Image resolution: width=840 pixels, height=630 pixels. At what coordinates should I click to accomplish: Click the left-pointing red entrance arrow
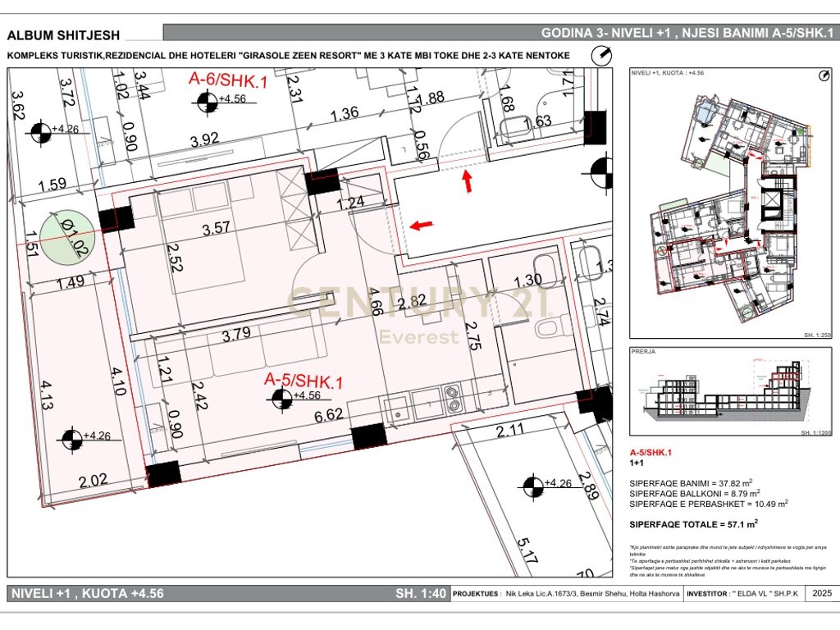point(422,226)
